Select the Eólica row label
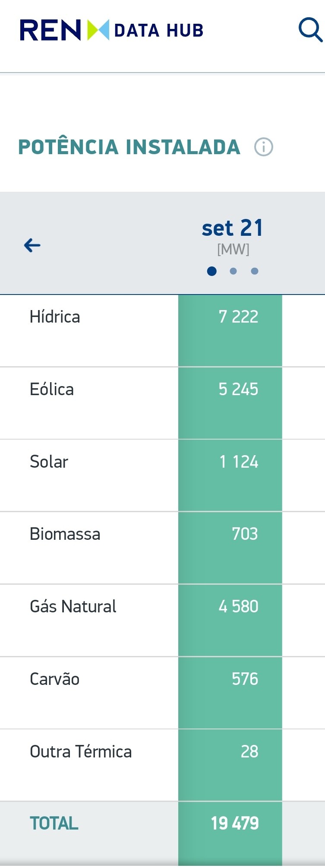325x868 pixels. pos(52,390)
